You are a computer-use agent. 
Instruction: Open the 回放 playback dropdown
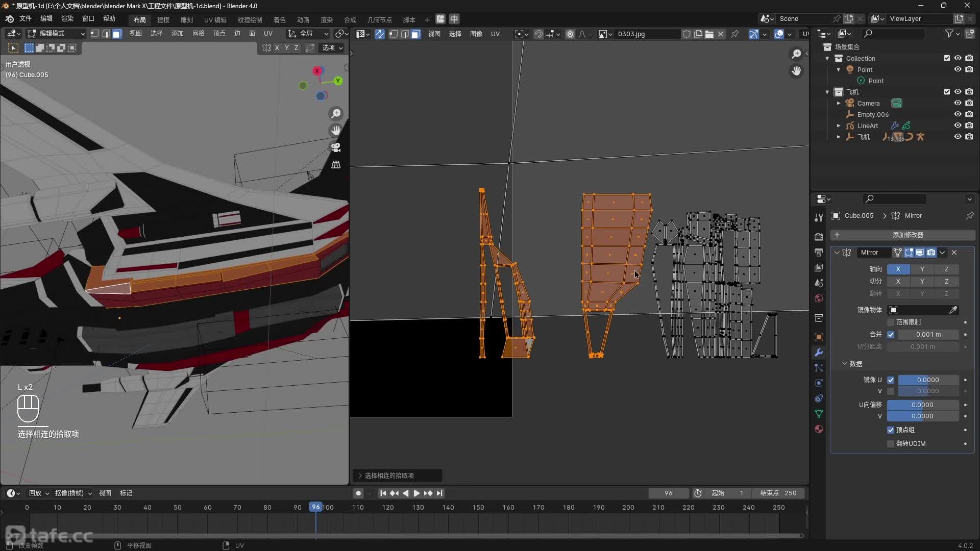click(39, 493)
